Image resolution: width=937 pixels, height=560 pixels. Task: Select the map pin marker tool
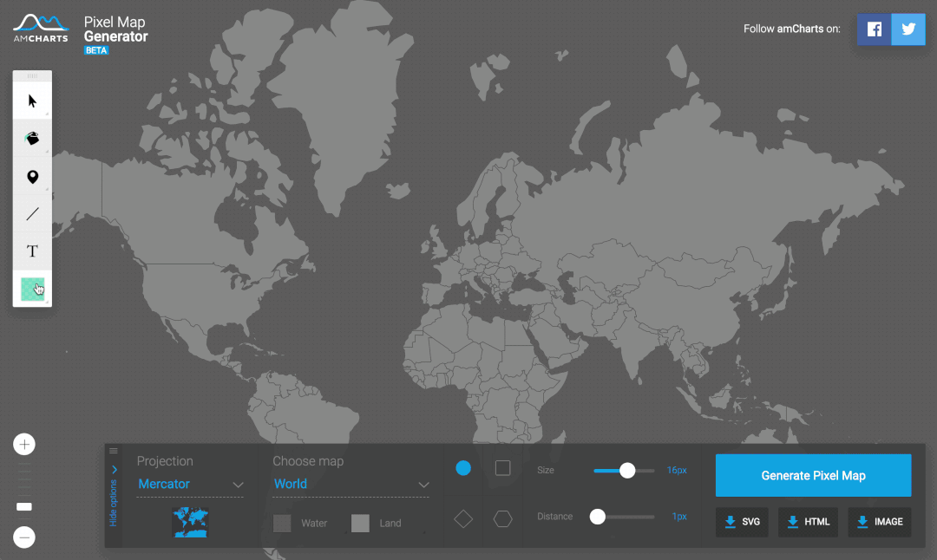pos(32,177)
